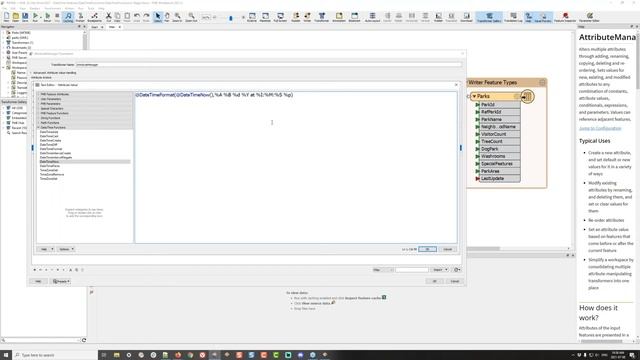The image size is (640, 360).
Task: Open the Text Editor Options dropdown
Action: click(66, 249)
